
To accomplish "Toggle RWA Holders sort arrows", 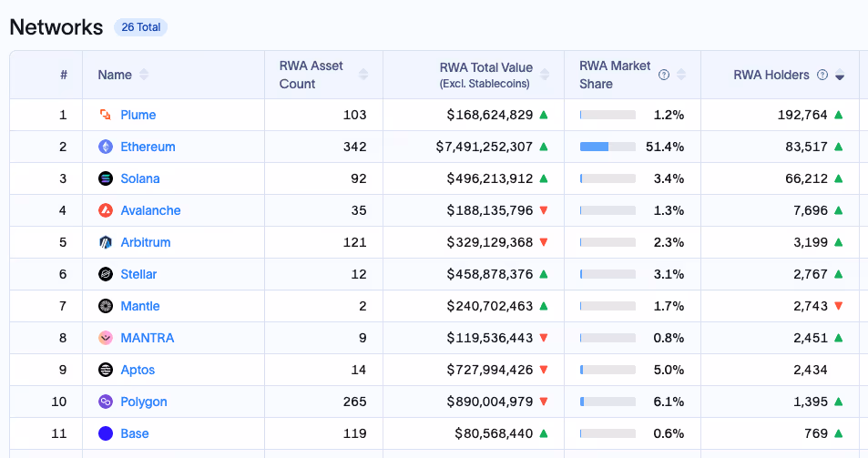I will click(840, 75).
